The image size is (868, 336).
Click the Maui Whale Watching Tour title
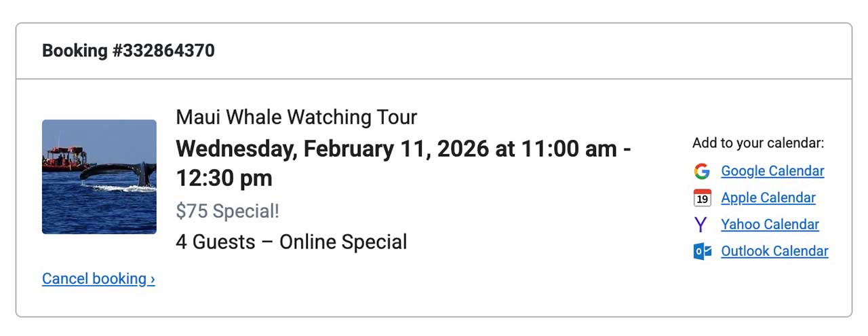click(296, 117)
